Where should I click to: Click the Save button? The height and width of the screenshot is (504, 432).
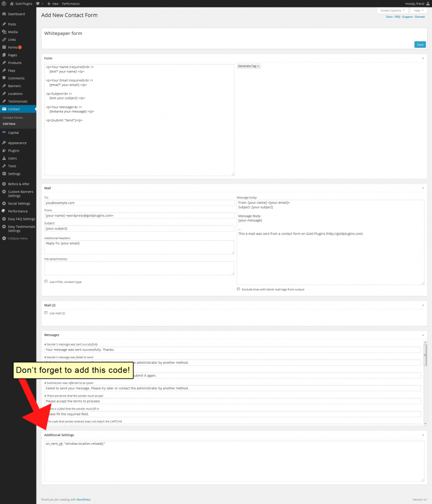(420, 44)
